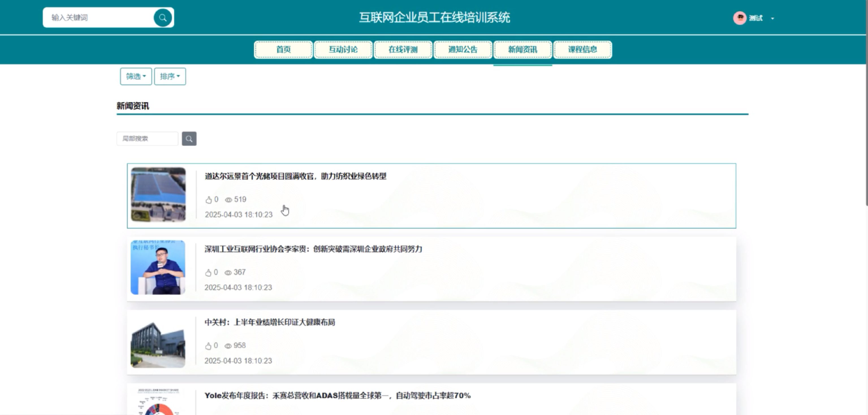Image resolution: width=868 pixels, height=415 pixels.
Task: Go to the 首页 tab
Action: [283, 49]
